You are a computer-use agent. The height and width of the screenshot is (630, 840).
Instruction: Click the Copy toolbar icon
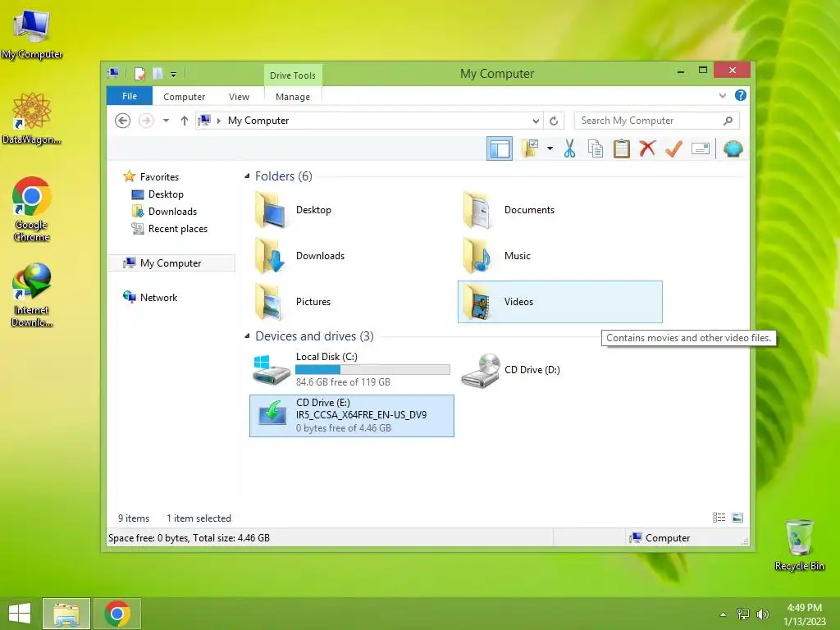[596, 148]
